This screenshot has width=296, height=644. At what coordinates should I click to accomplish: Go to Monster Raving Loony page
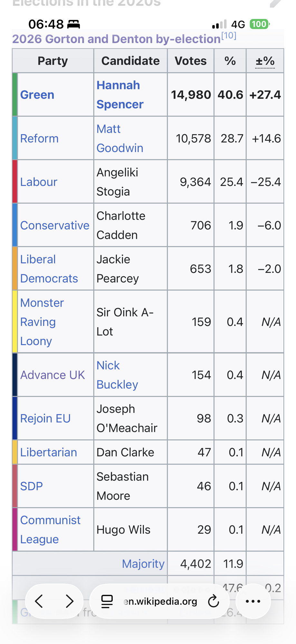click(42, 322)
